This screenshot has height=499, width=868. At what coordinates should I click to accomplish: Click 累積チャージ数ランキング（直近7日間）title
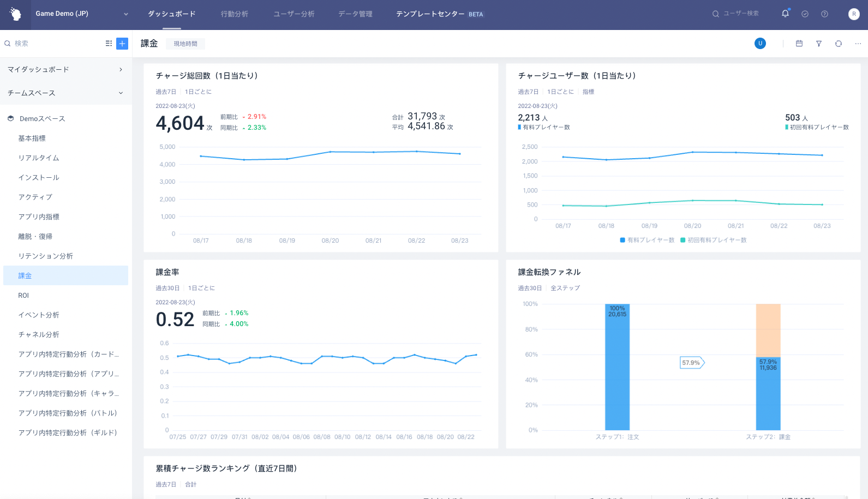(226, 468)
